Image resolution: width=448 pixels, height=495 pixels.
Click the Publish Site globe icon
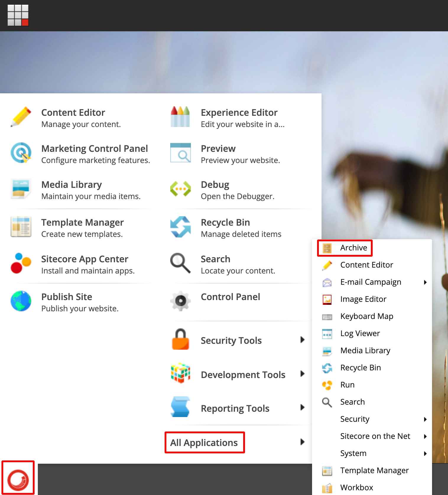click(x=21, y=301)
